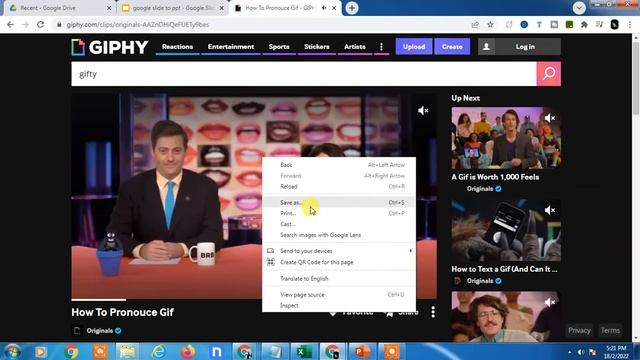This screenshot has height=360, width=640.
Task: Unmute the third Up Next clip
Action: point(549,302)
